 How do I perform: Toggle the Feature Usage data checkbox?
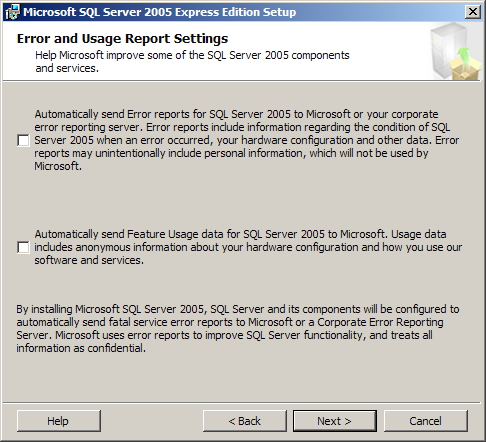point(23,247)
